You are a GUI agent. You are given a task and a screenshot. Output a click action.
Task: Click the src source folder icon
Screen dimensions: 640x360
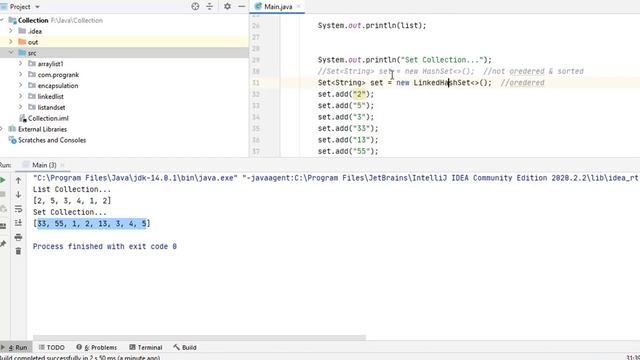pyautogui.click(x=22, y=53)
